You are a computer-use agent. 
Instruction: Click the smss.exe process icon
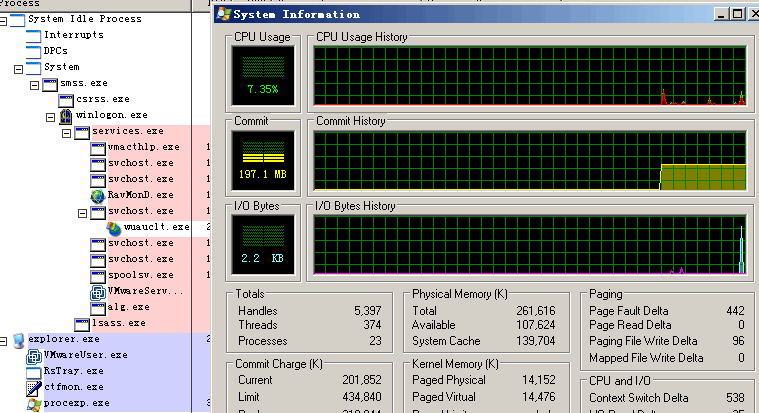coord(49,85)
